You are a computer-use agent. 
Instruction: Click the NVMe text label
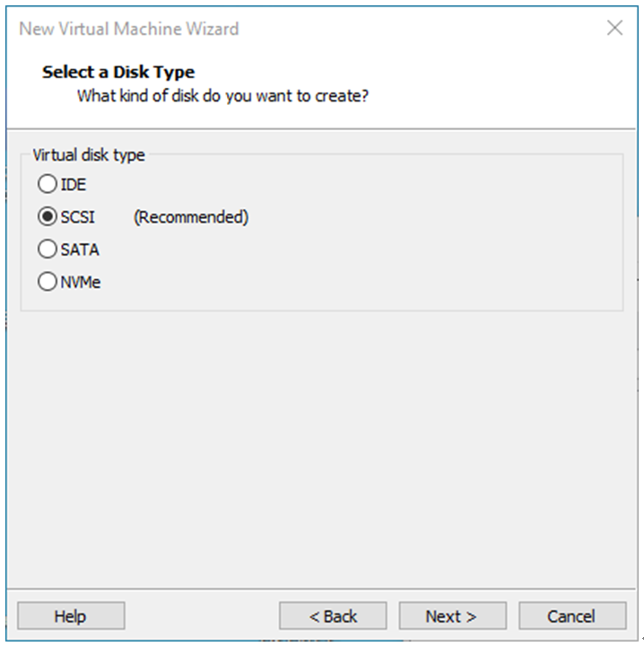[x=81, y=283]
